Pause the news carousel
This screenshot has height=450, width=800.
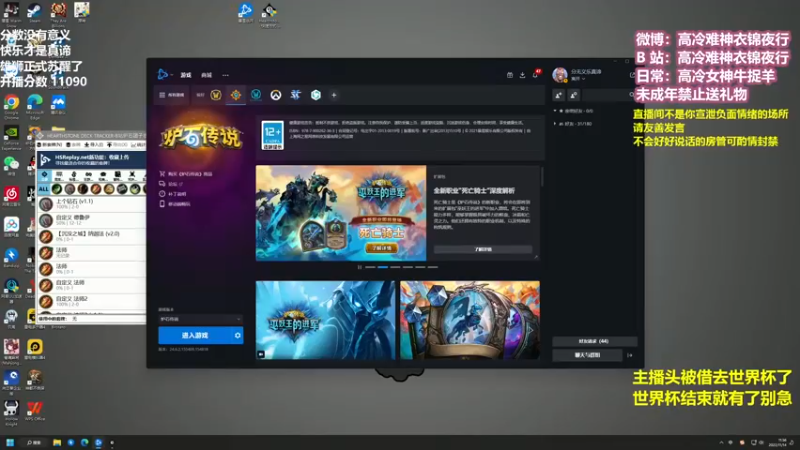pyautogui.click(x=360, y=267)
